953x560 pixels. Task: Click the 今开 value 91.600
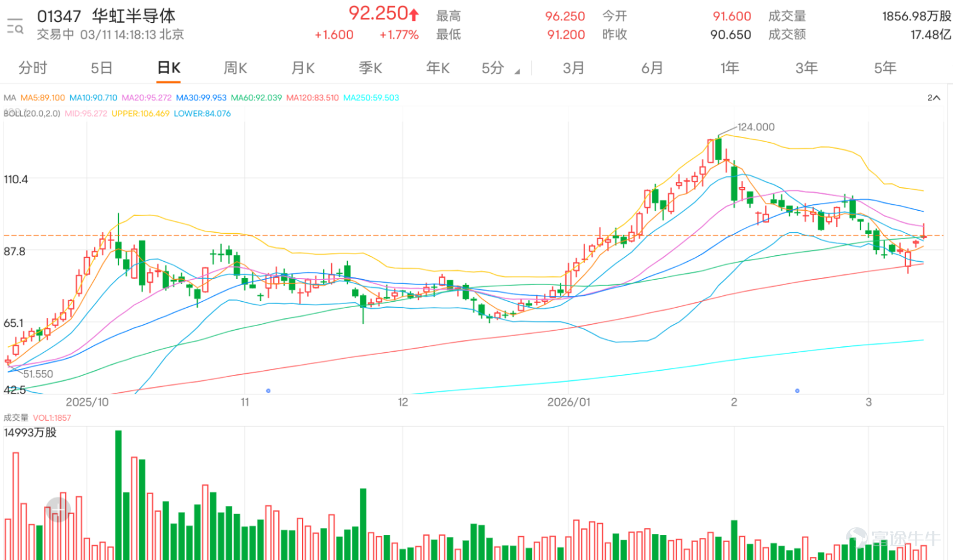732,17
